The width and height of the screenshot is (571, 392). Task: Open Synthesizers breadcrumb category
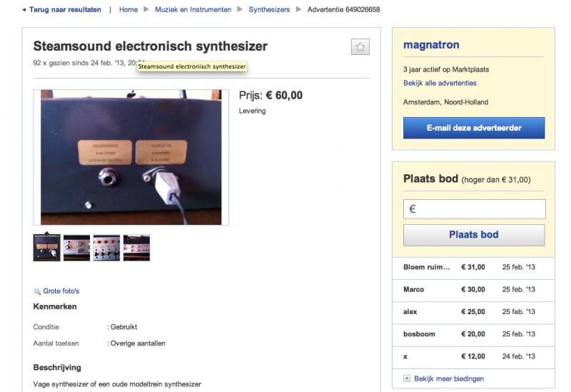click(269, 10)
